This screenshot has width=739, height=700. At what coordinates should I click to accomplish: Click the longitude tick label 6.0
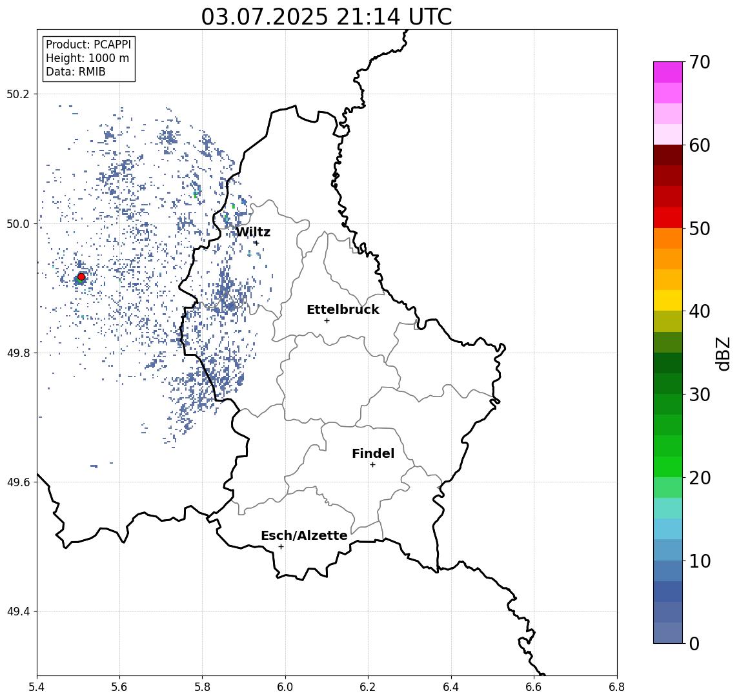pos(285,687)
